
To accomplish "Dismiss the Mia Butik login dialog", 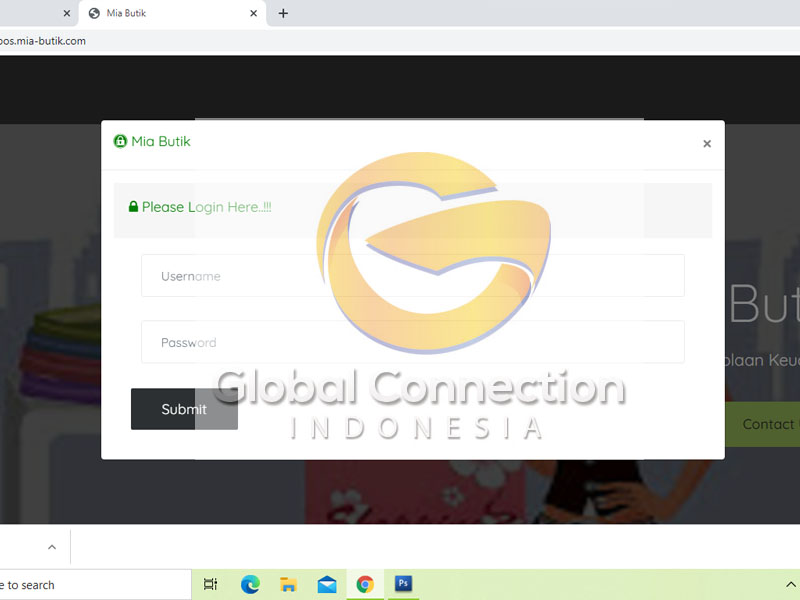I will pos(707,144).
